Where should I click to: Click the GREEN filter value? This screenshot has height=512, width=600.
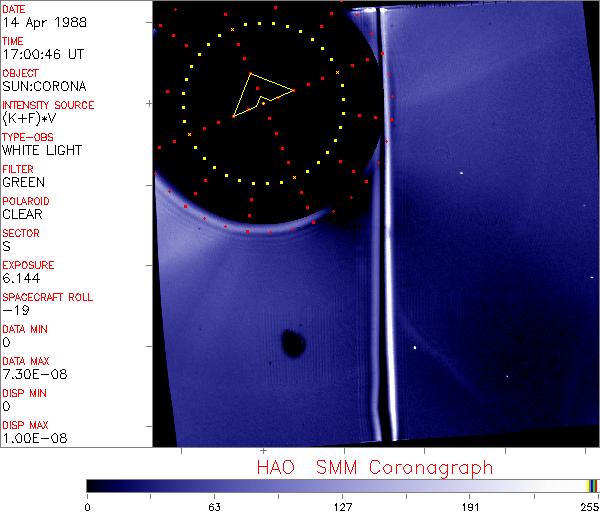pos(23,182)
